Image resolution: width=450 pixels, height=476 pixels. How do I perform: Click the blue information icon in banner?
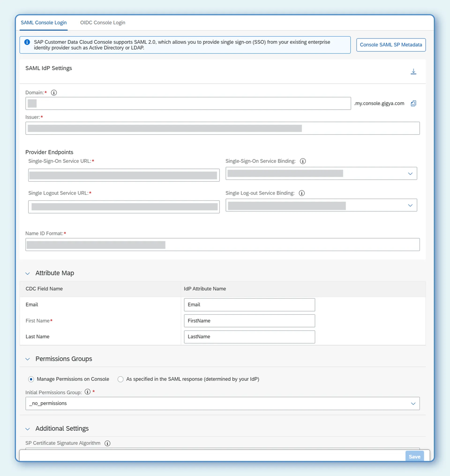[x=27, y=42]
